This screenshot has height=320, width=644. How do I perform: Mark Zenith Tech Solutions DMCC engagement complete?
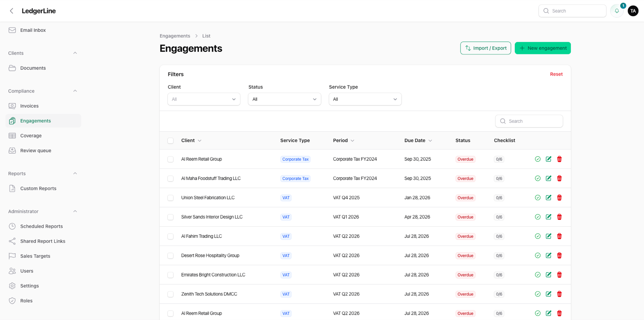click(x=538, y=294)
